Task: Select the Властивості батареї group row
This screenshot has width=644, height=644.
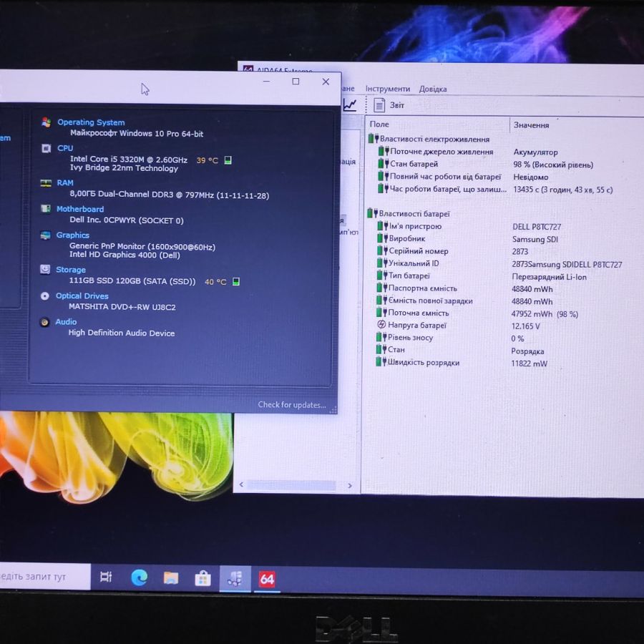Action: tap(409, 213)
